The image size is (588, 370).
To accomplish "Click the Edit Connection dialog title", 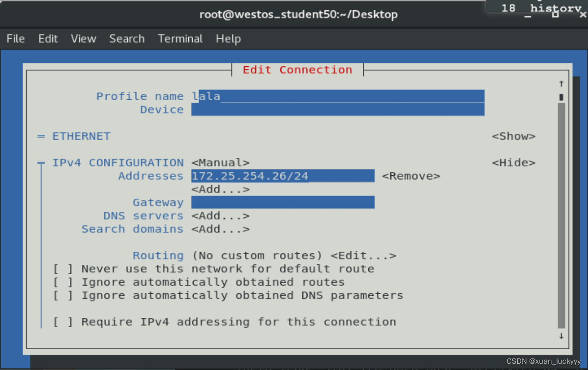I will [x=298, y=70].
